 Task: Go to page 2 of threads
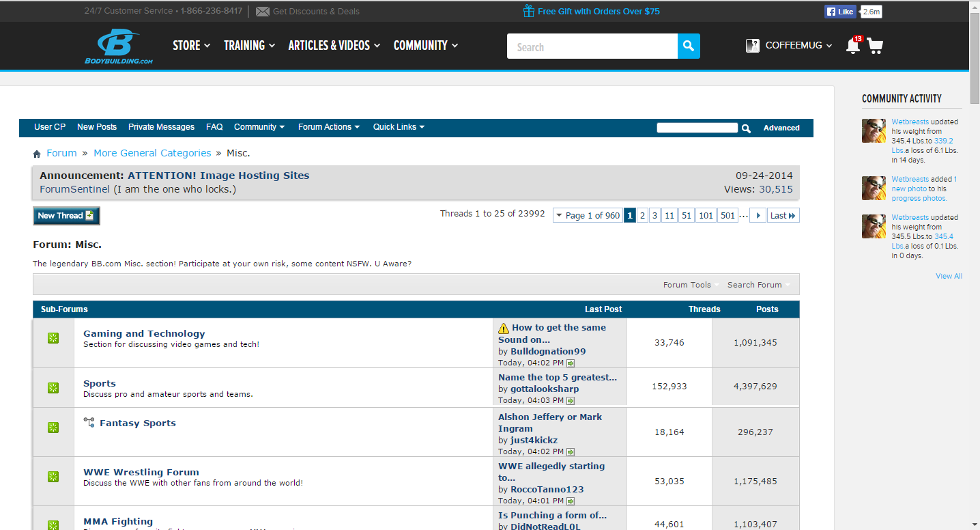tap(642, 216)
